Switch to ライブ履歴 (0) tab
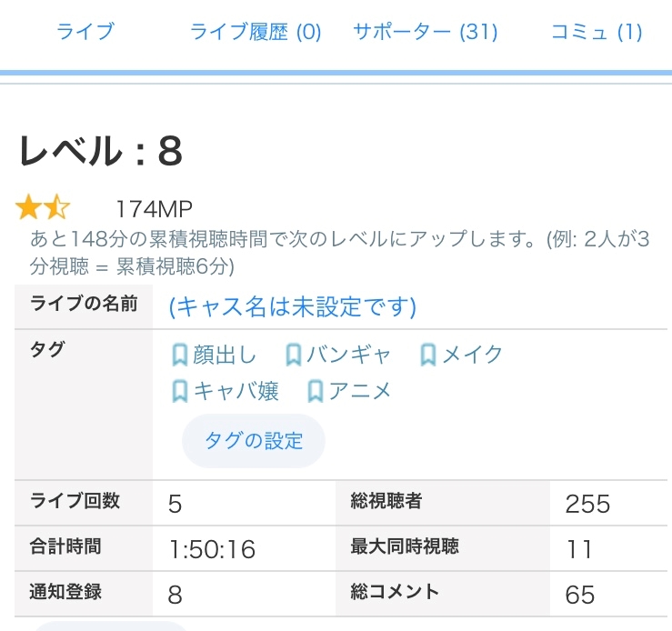 tap(256, 32)
